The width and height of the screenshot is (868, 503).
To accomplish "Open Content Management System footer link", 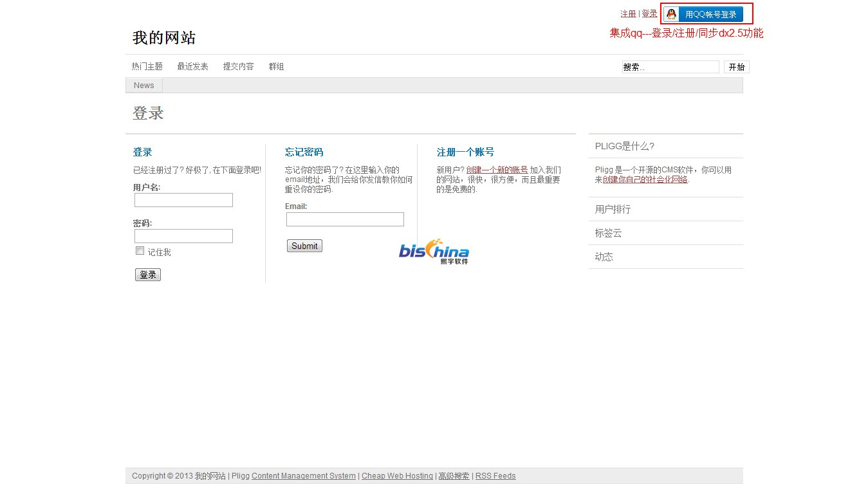I will [304, 476].
